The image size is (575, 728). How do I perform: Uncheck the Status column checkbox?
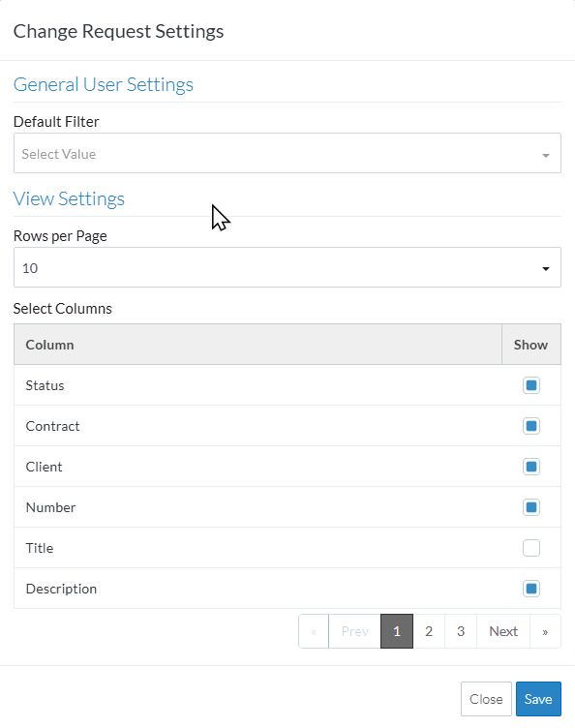coord(531,385)
